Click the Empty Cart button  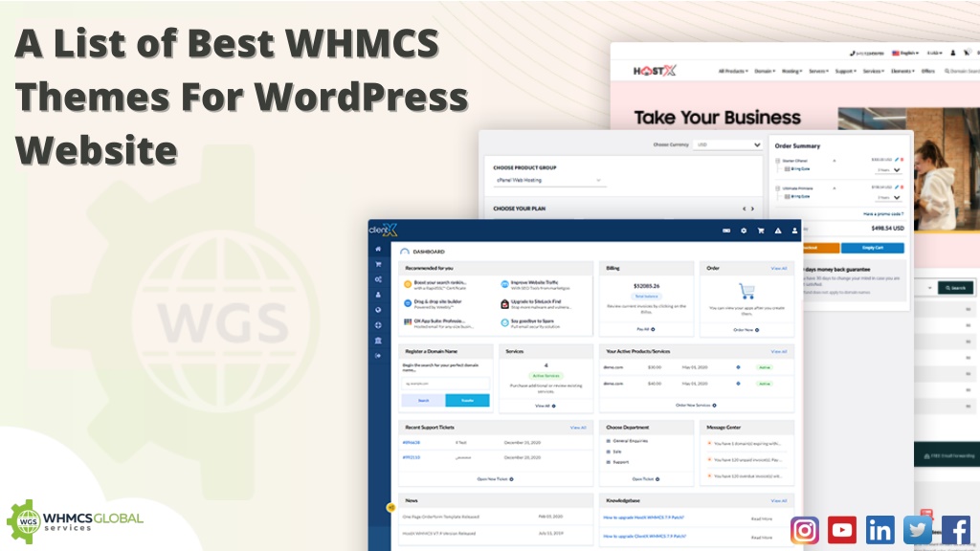click(x=873, y=248)
